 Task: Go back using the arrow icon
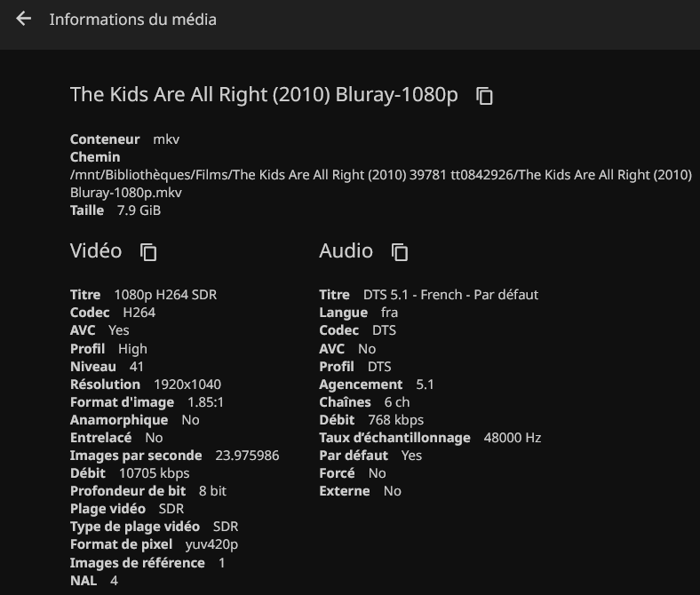24,19
